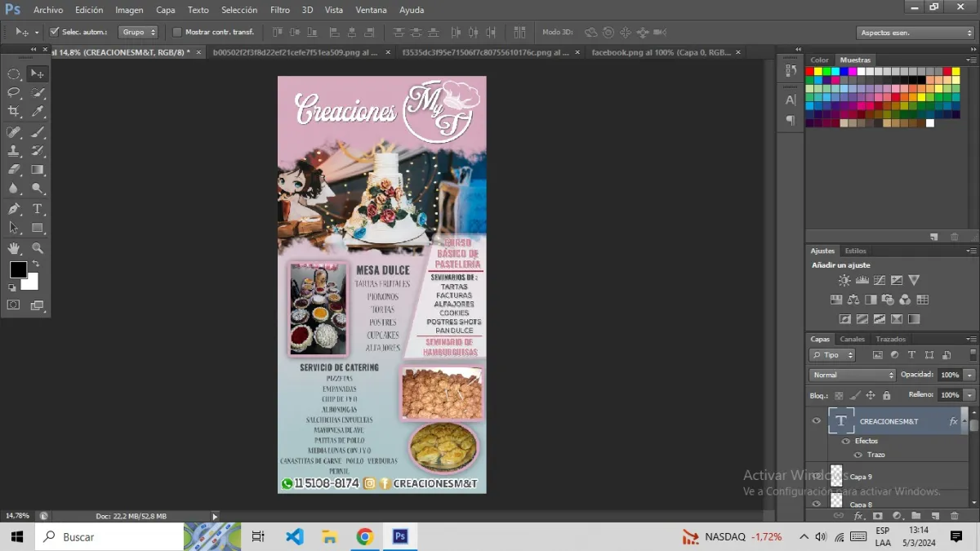Open Google Chrome from the taskbar
The image size is (980, 551).
tap(365, 536)
